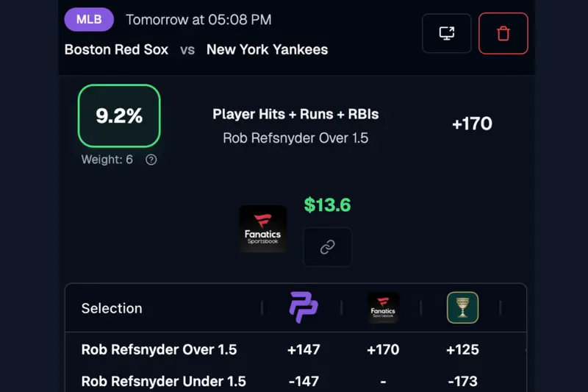Open the monitor share screen icon

coord(446,34)
